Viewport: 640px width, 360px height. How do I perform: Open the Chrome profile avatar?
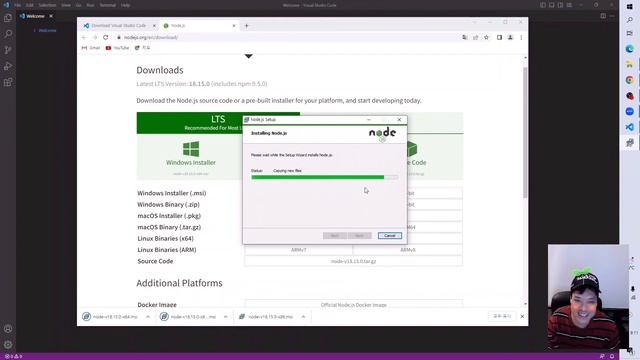pos(510,38)
